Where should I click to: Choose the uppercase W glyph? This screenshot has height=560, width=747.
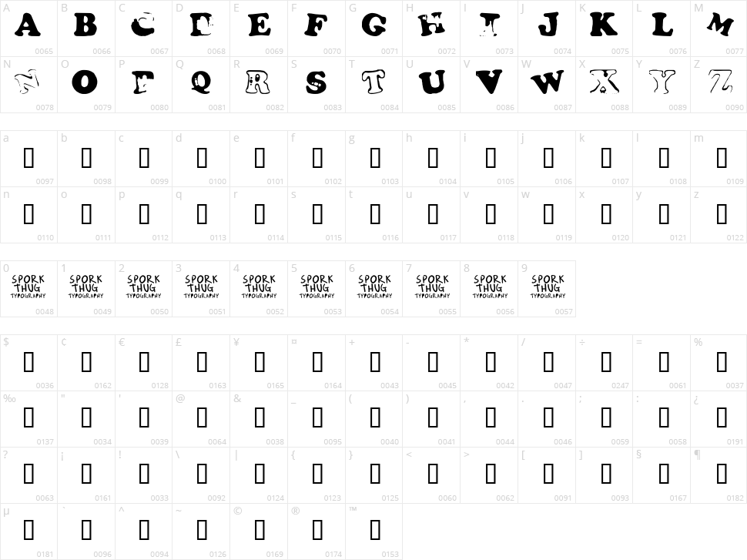pyautogui.click(x=548, y=82)
